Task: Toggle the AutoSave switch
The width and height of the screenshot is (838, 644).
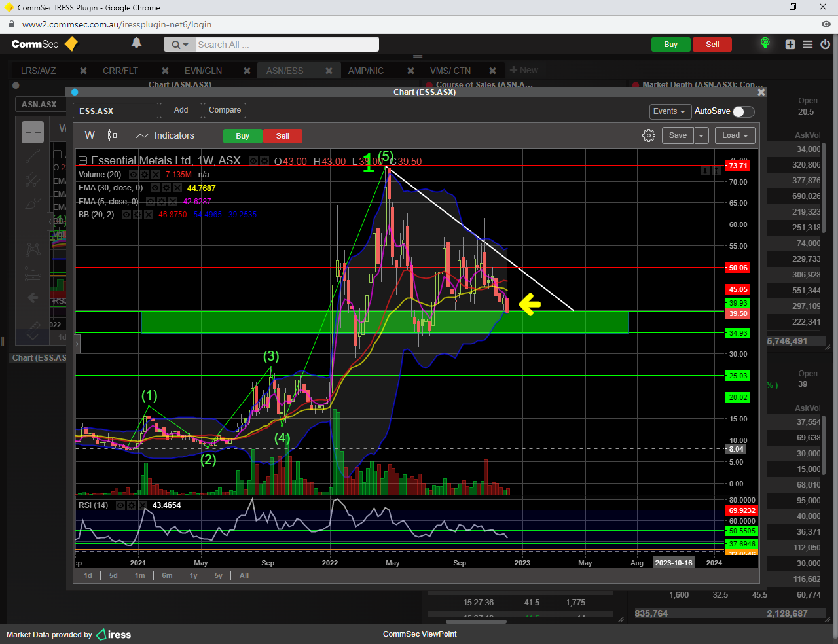Action: 743,111
